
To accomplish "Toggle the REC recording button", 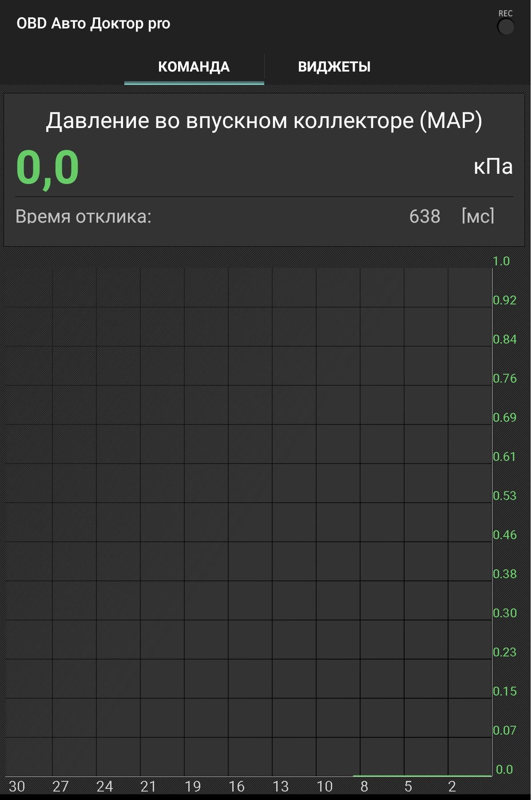I will (x=505, y=27).
